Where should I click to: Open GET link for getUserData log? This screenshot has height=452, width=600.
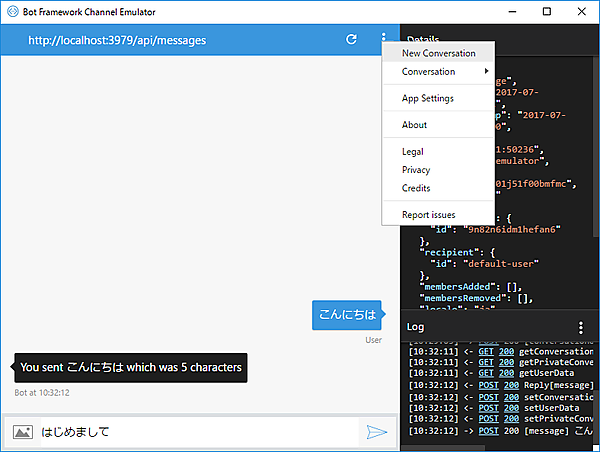(x=486, y=373)
